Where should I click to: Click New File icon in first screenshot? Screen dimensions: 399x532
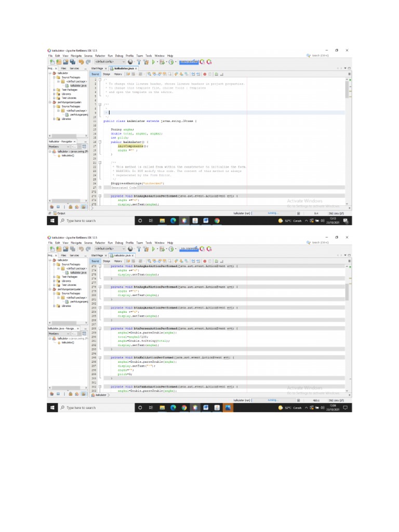52,62
